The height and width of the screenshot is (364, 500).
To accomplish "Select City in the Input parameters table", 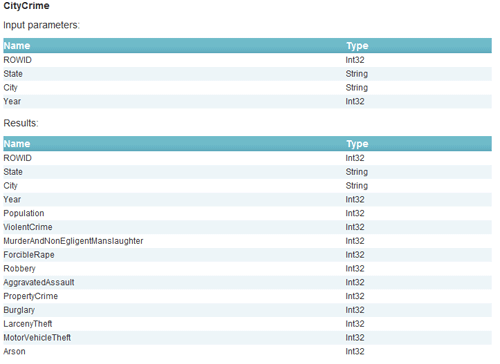I will tap(10, 88).
